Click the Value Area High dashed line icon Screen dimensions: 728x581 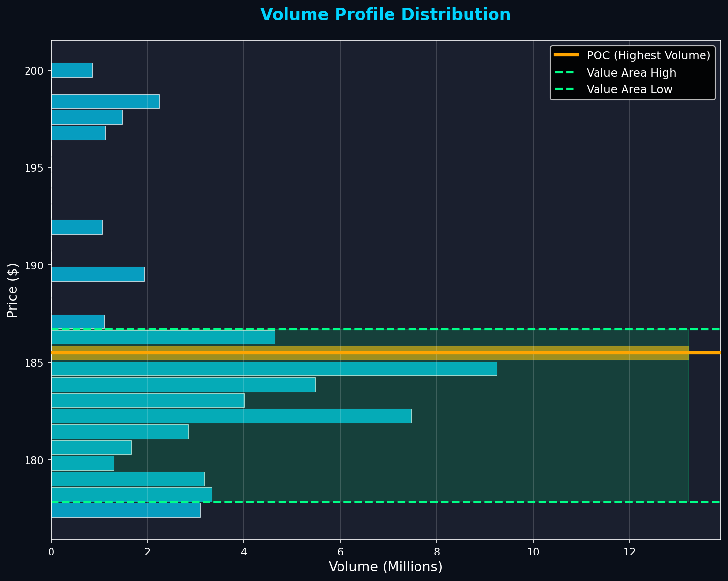tap(567, 72)
